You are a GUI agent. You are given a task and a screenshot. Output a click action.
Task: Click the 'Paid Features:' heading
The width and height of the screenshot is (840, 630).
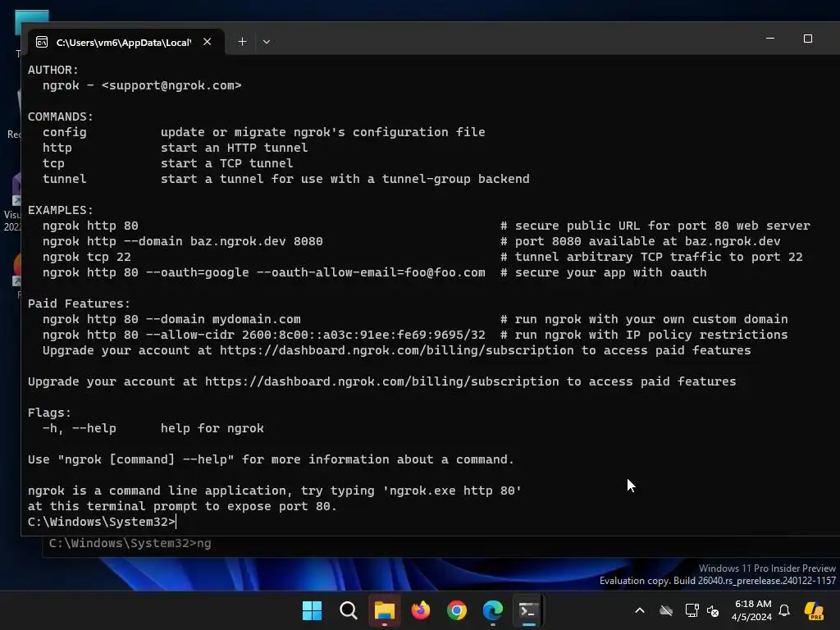click(79, 304)
